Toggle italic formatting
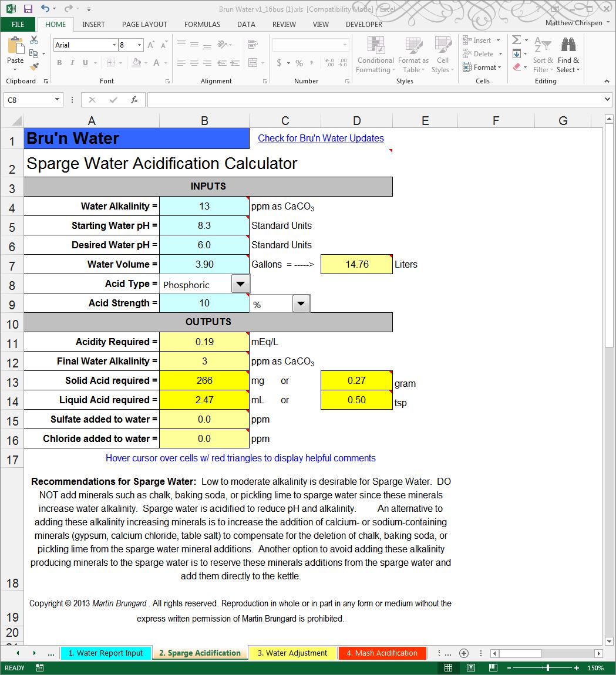Screen dimensions: 616x675 [72, 62]
